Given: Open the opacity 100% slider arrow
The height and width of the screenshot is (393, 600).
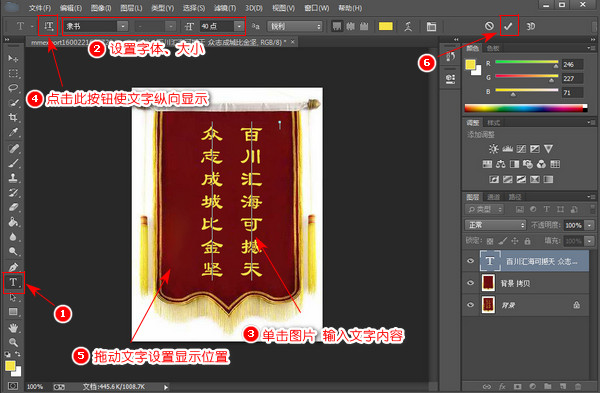Looking at the screenshot, I should (590, 225).
